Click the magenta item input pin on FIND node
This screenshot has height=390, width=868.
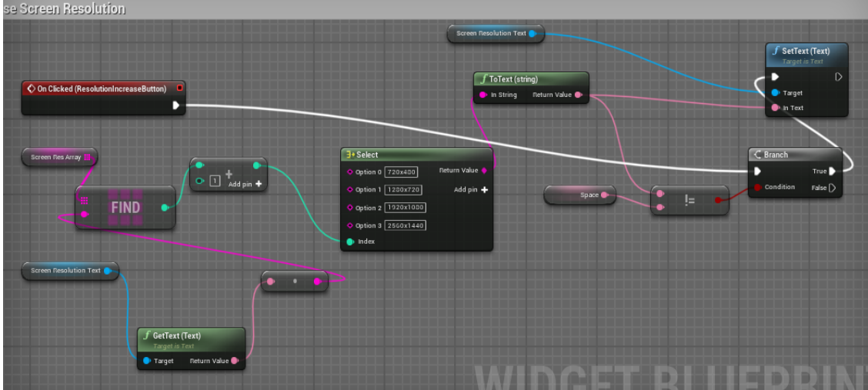(84, 214)
